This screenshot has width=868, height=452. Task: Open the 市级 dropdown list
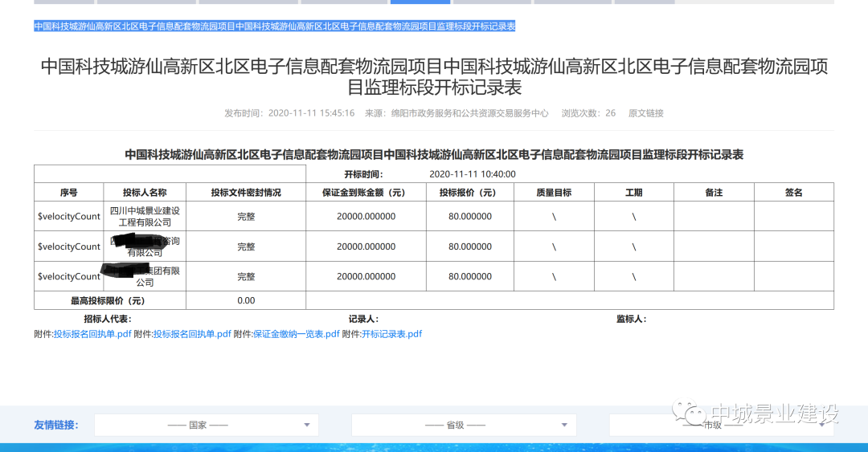720,425
